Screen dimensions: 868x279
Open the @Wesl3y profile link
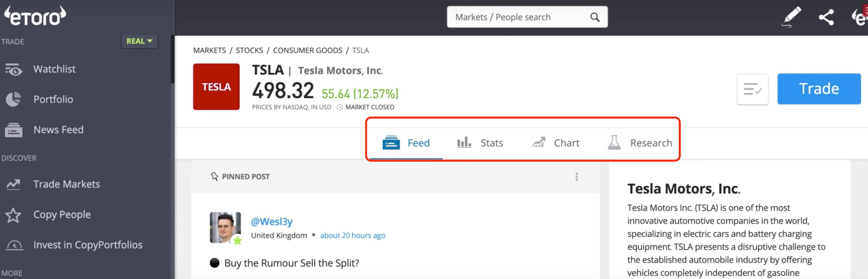click(x=272, y=222)
